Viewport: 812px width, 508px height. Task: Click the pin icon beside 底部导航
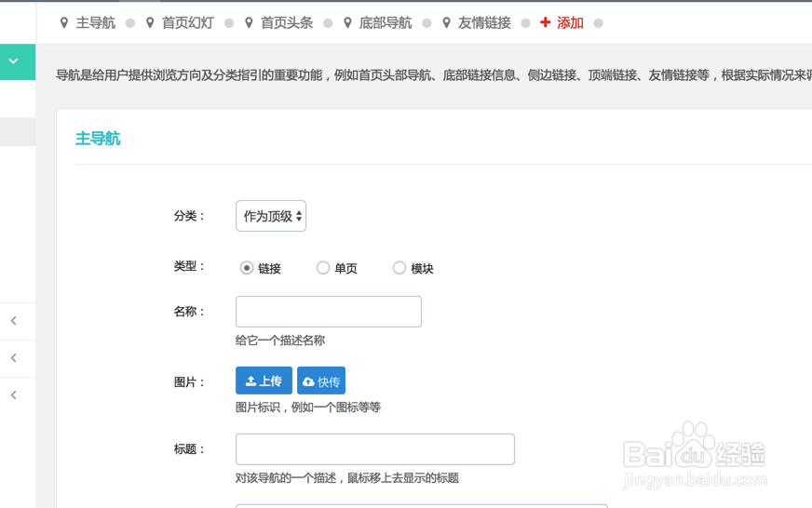click(348, 22)
